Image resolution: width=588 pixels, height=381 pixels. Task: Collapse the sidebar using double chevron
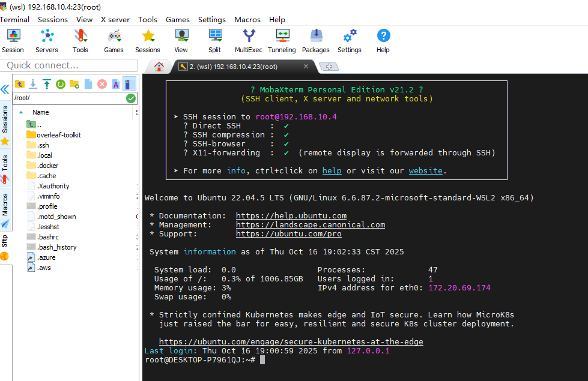tap(5, 89)
